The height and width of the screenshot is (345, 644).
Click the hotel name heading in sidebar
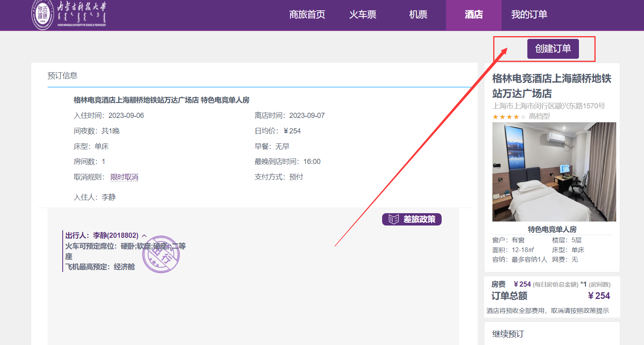552,86
